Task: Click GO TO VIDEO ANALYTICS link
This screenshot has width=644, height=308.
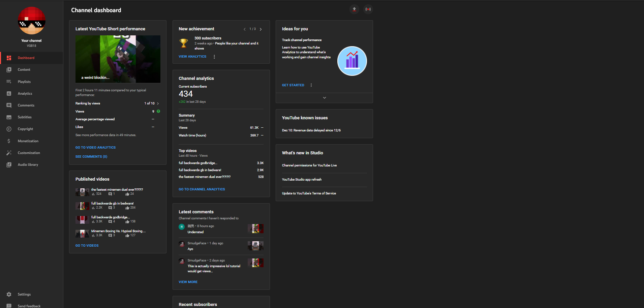Action: coord(95,148)
